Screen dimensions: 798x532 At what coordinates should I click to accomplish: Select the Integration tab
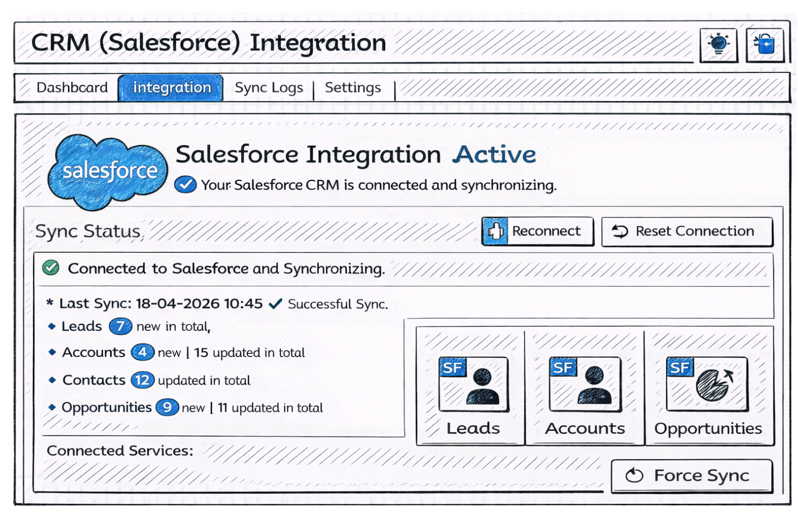tap(171, 88)
